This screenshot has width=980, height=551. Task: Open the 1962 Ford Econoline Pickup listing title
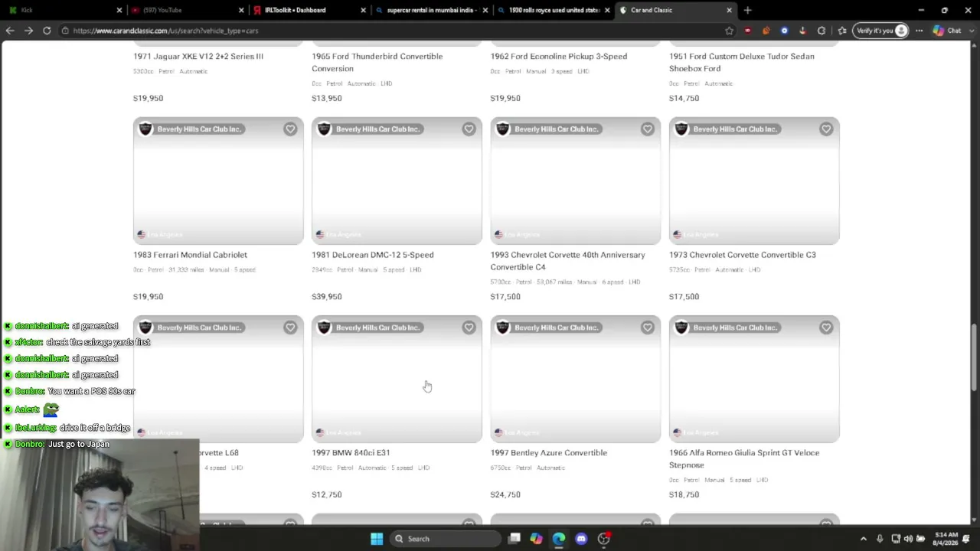(x=559, y=57)
